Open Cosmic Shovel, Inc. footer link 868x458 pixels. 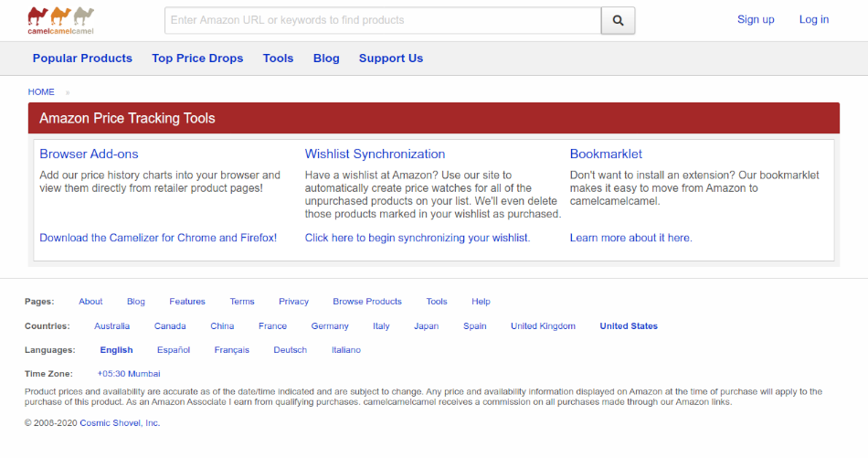pos(120,423)
